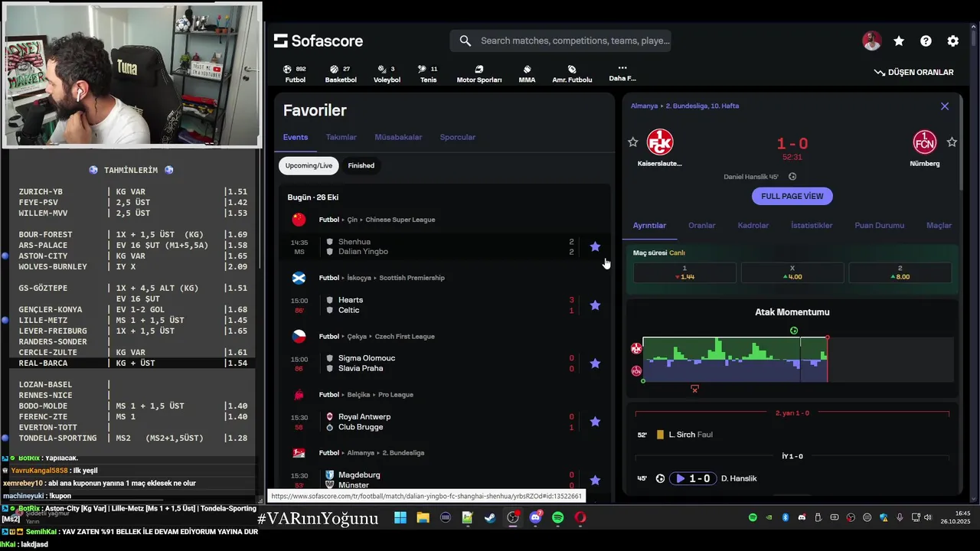Open the settings gear icon

[952, 41]
